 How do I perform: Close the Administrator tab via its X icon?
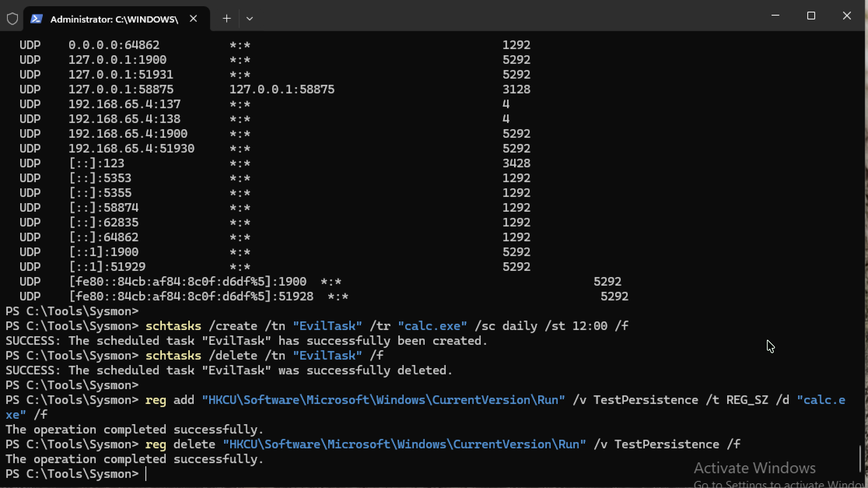[193, 18]
